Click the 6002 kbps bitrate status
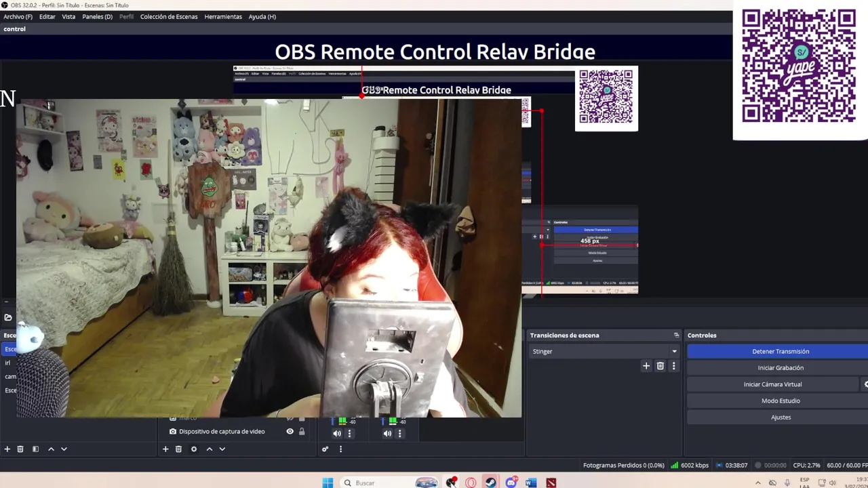This screenshot has width=868, height=488. (x=690, y=466)
